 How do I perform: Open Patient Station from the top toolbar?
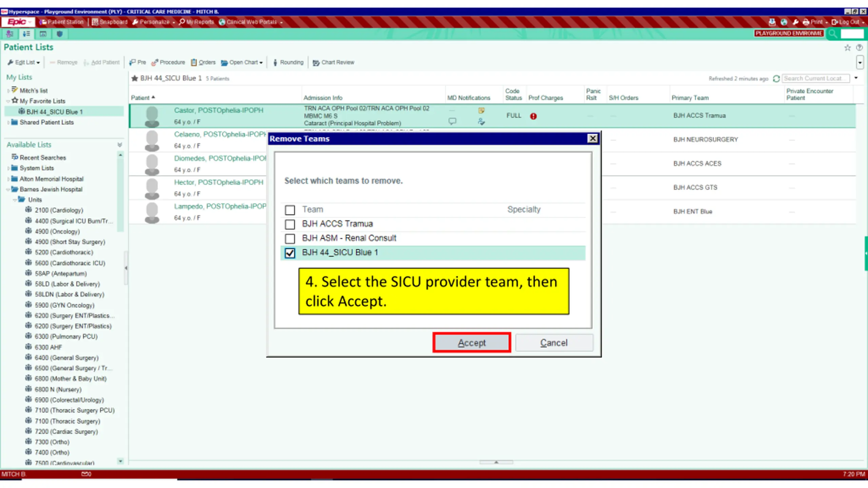click(x=61, y=22)
